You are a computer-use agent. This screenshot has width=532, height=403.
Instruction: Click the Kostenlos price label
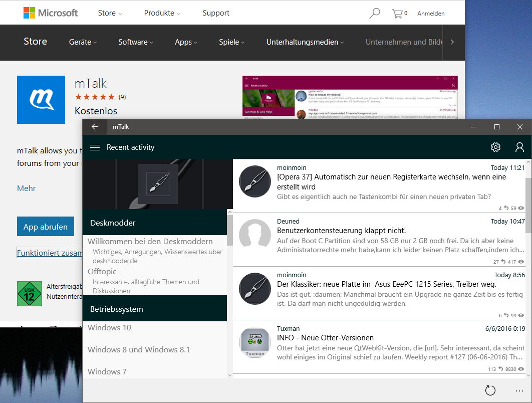click(96, 111)
